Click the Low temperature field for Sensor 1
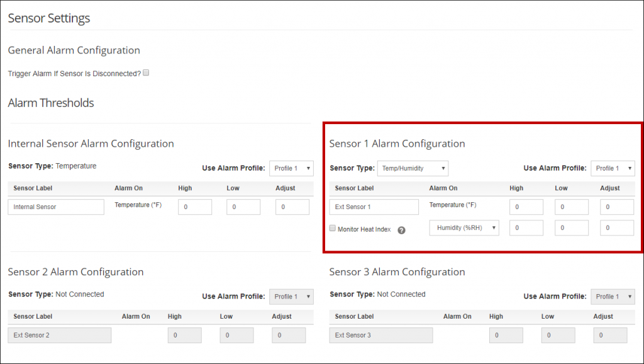Image resolution: width=644 pixels, height=364 pixels. pyautogui.click(x=571, y=207)
